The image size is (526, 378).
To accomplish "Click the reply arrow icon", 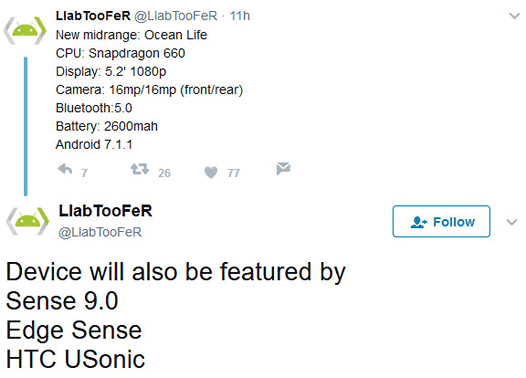I will tap(65, 169).
